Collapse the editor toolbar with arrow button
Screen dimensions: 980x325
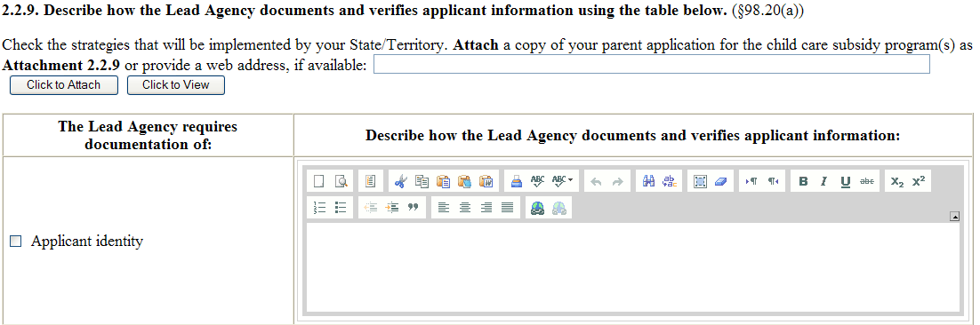(954, 217)
